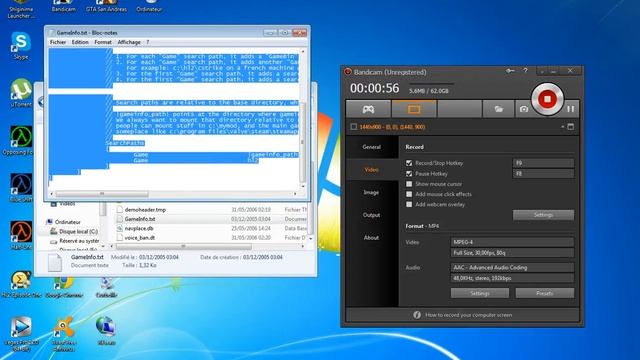640x360 pixels.
Task: Open Half-Life desktop shortcut
Action: tap(21, 236)
